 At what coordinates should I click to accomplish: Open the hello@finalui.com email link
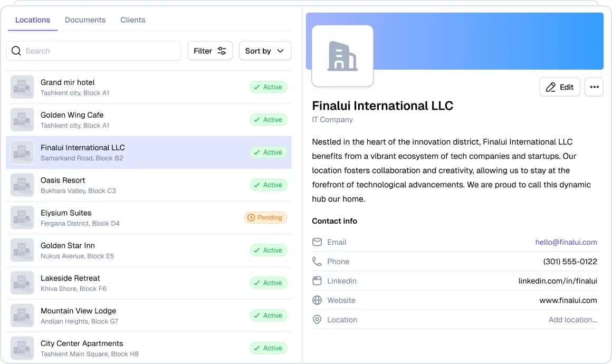[566, 242]
